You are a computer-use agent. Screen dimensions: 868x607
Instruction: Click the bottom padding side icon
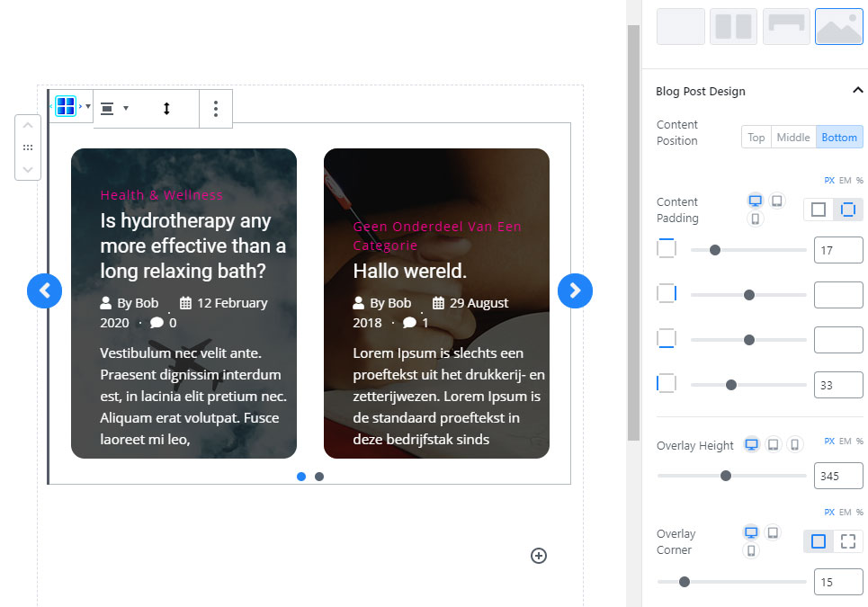[x=667, y=338]
